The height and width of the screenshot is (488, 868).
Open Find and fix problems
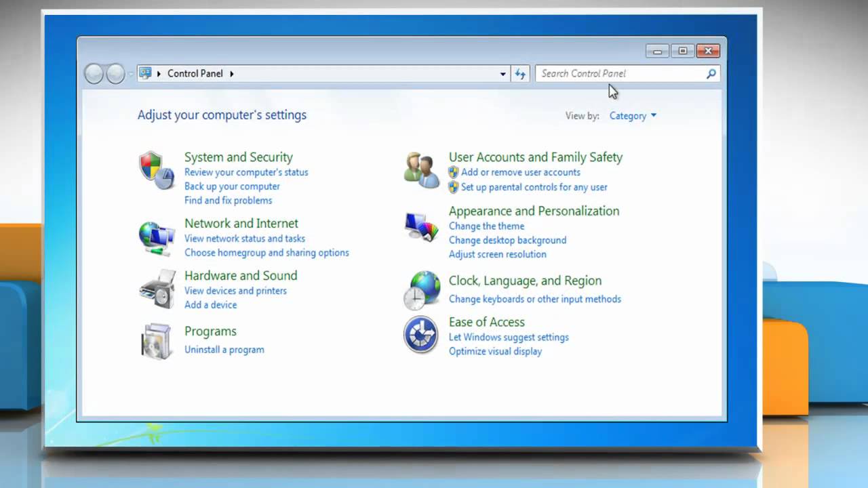pyautogui.click(x=228, y=201)
